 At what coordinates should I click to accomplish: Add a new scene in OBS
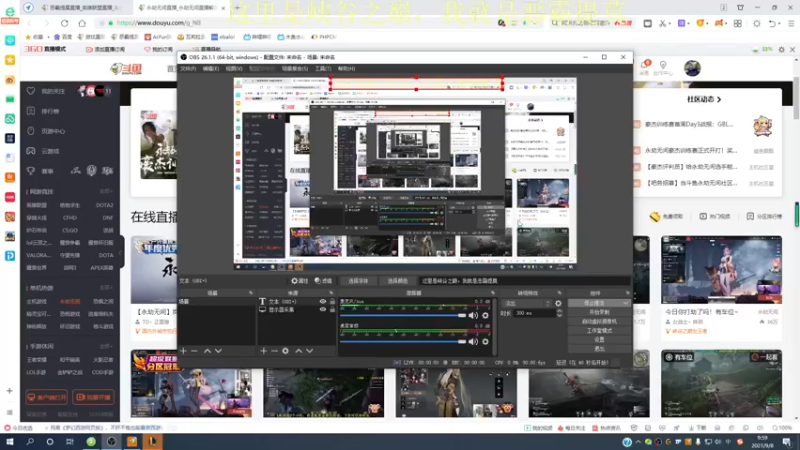coord(184,351)
